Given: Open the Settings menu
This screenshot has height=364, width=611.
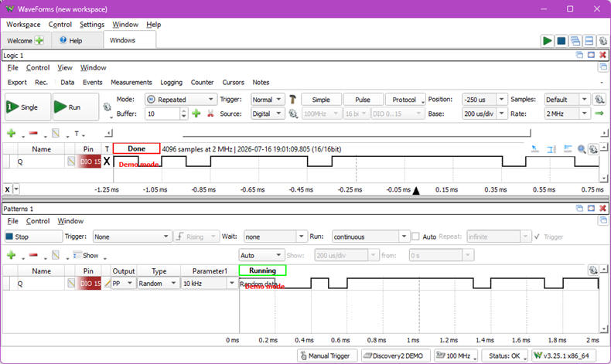Looking at the screenshot, I should point(92,24).
